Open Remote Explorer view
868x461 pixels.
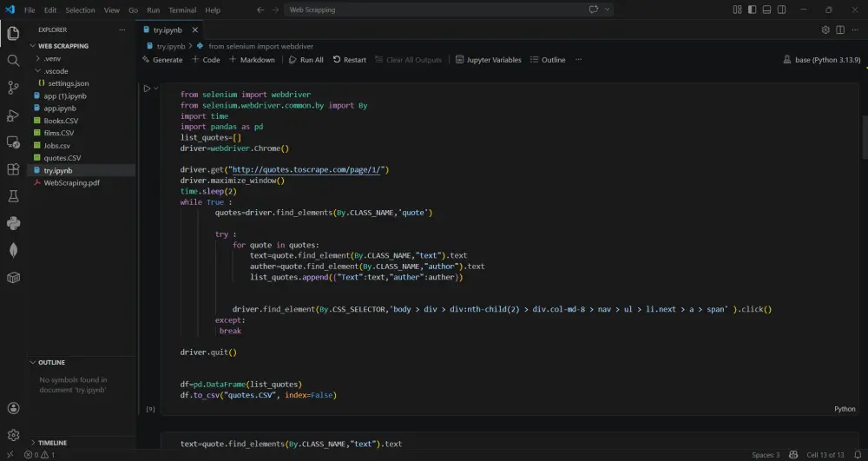[x=13, y=142]
